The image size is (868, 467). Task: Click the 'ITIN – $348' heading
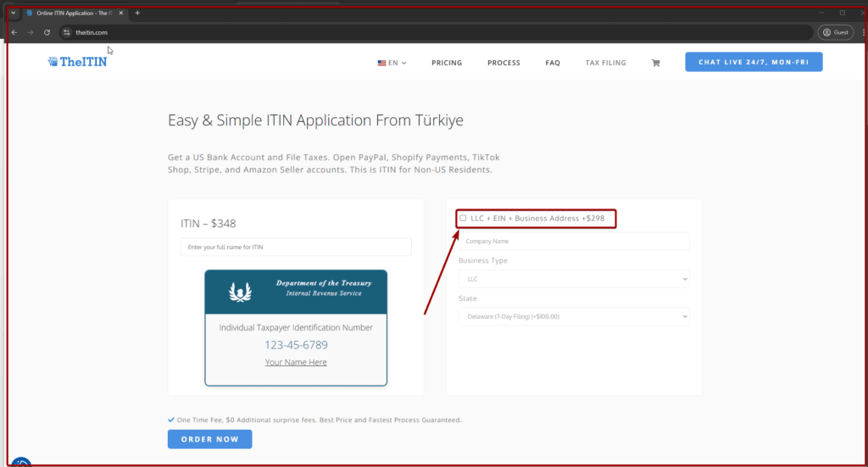[x=209, y=224]
